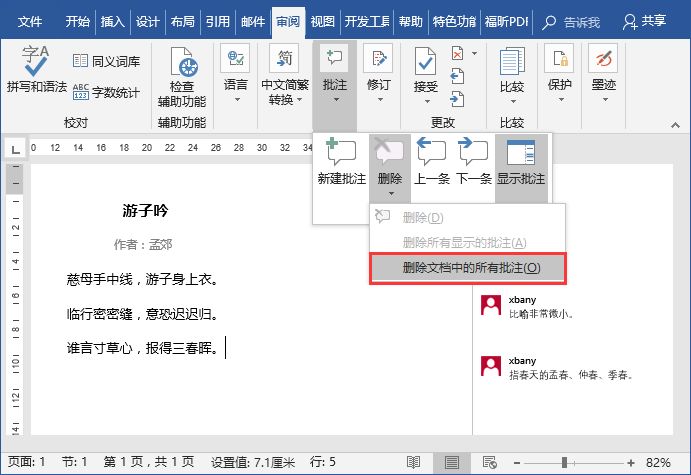This screenshot has height=475, width=691.
Task: Select the xbany comment '比喻非常微小'
Action: coord(541,314)
